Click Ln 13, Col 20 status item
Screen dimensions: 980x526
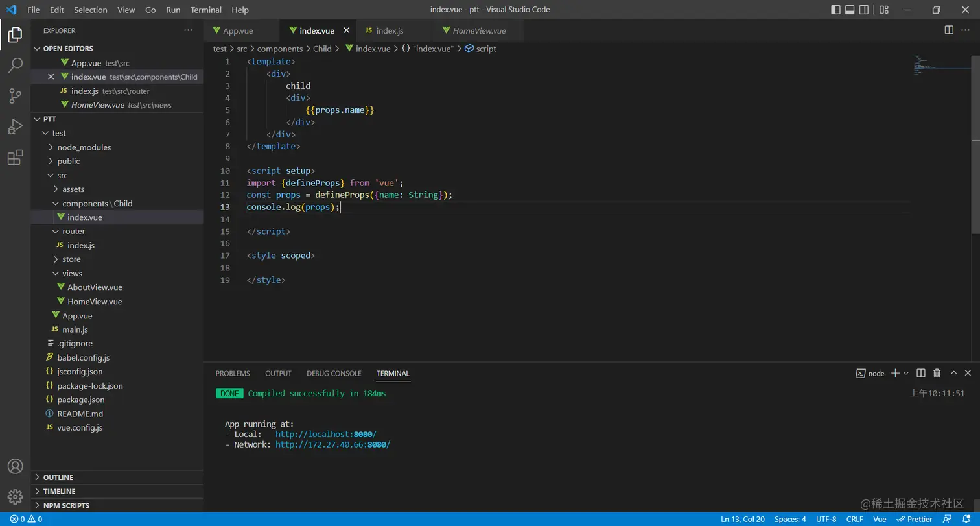click(743, 519)
